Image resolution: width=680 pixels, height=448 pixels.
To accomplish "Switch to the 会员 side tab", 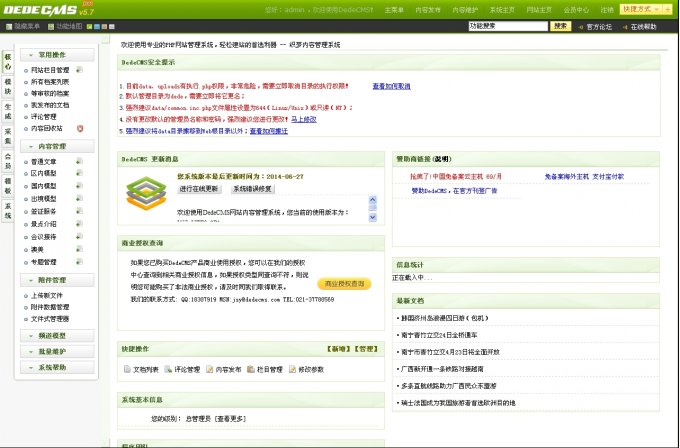I will (x=8, y=161).
